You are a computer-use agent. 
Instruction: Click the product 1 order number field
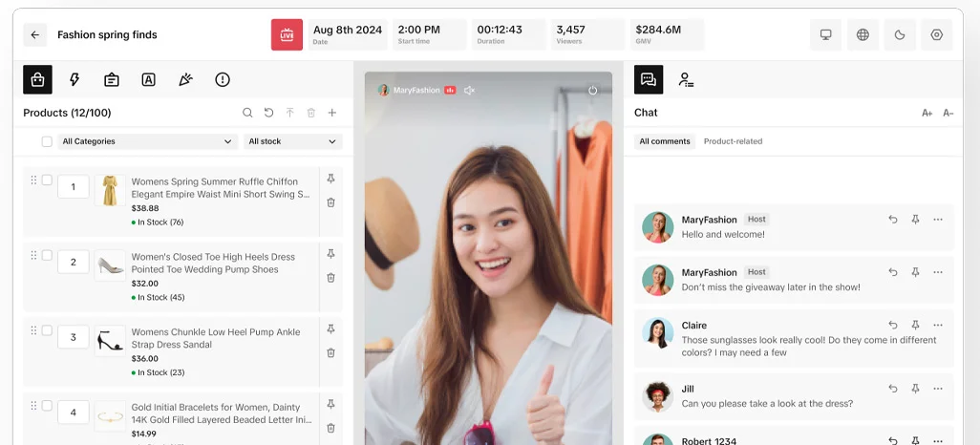click(x=74, y=187)
